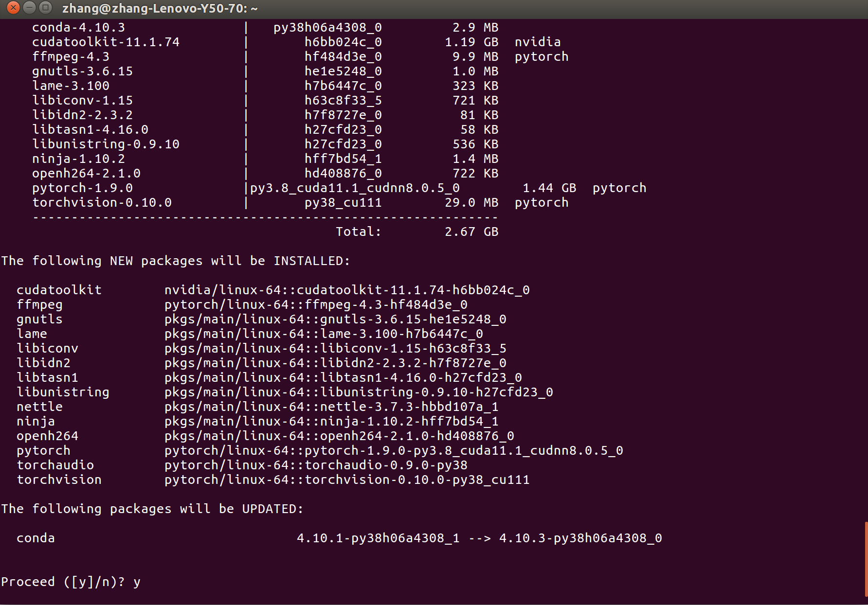Screen dimensions: 868x605
Task: Click 'libunistring-0.9.10' in the download list
Action: 106,144
